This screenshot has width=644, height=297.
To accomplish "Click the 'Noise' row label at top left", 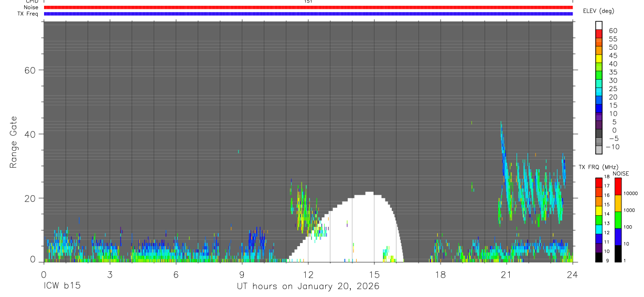I will click(x=31, y=7).
